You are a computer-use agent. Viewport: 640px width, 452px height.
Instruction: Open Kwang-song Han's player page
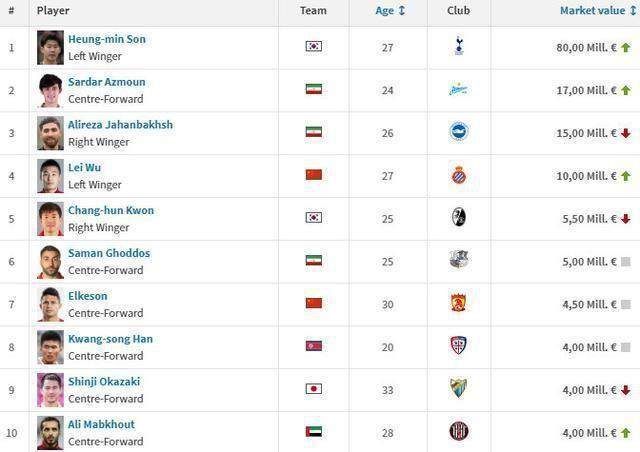pyautogui.click(x=110, y=339)
